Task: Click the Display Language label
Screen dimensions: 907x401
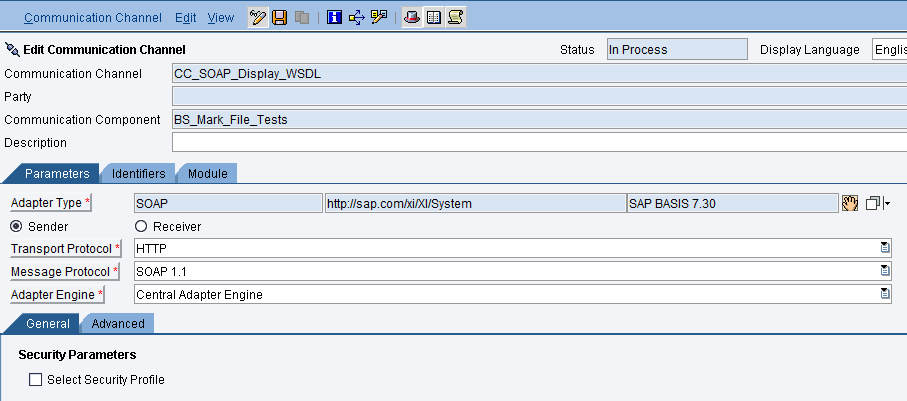Action: 809,50
